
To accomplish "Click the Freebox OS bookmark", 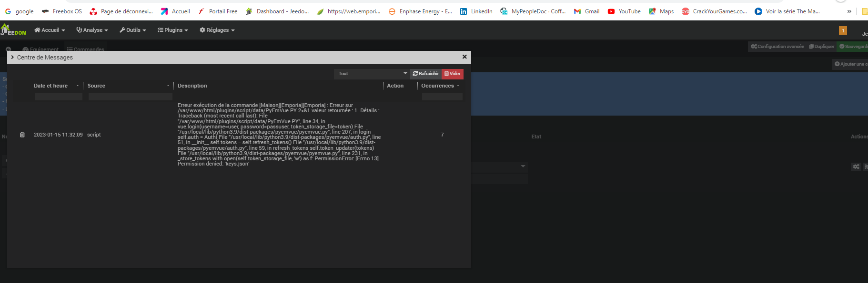I will (x=62, y=11).
